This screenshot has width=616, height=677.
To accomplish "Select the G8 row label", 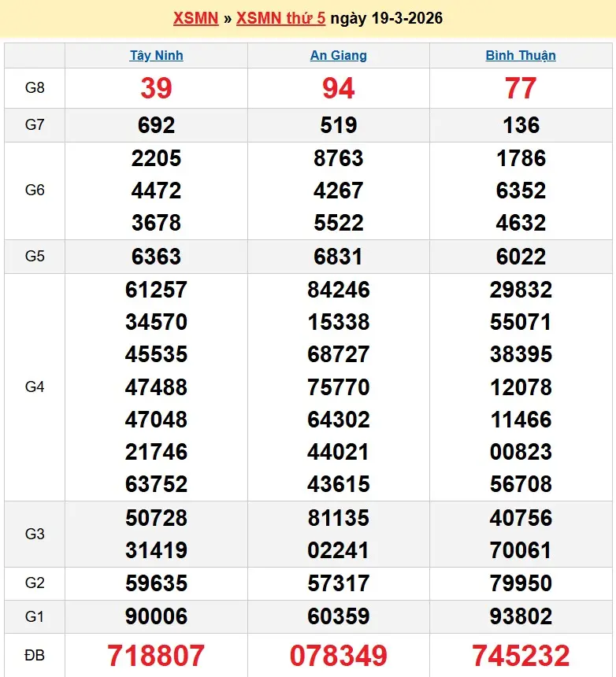I will 35,87.
